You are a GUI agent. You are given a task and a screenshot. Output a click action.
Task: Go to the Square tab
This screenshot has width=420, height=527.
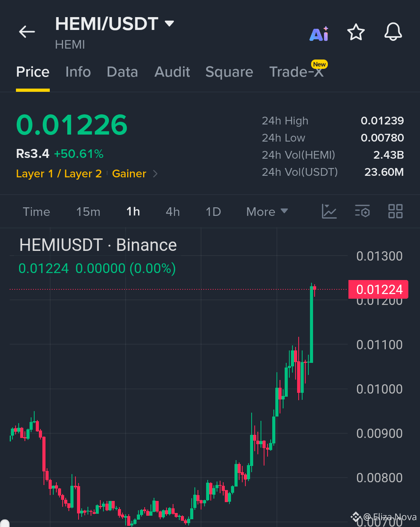click(229, 72)
